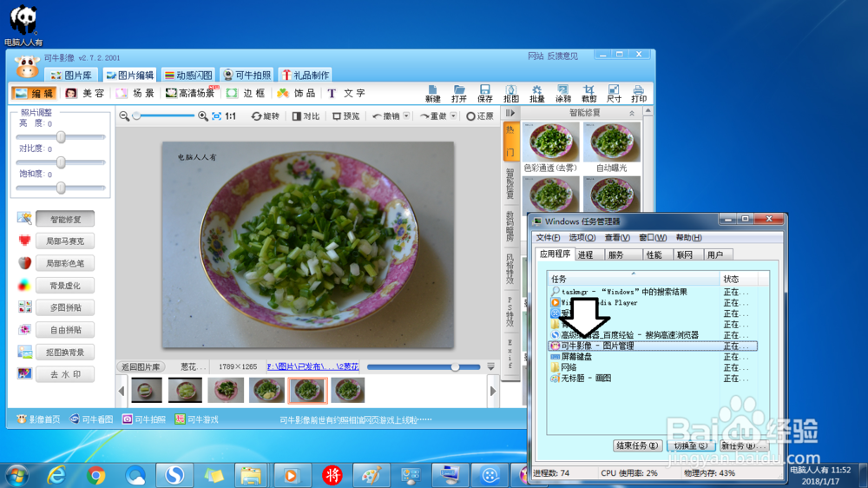Click the 新建 (new) toolbar icon
Image resolution: width=868 pixels, height=488 pixels.
432,94
